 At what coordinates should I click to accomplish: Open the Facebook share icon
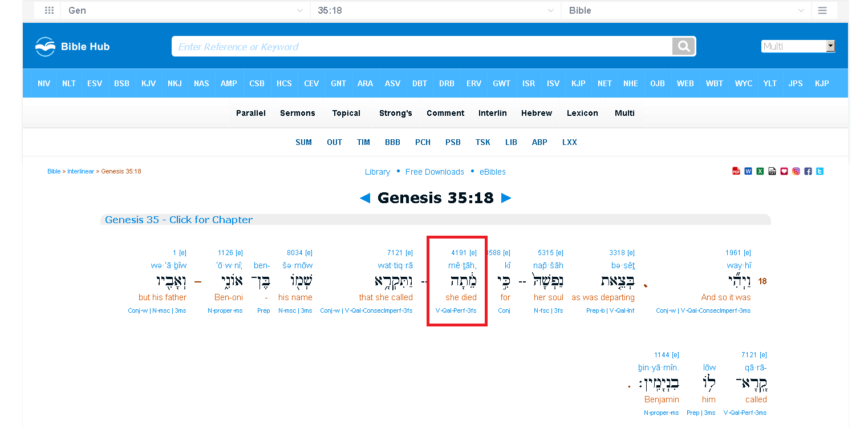click(x=808, y=171)
